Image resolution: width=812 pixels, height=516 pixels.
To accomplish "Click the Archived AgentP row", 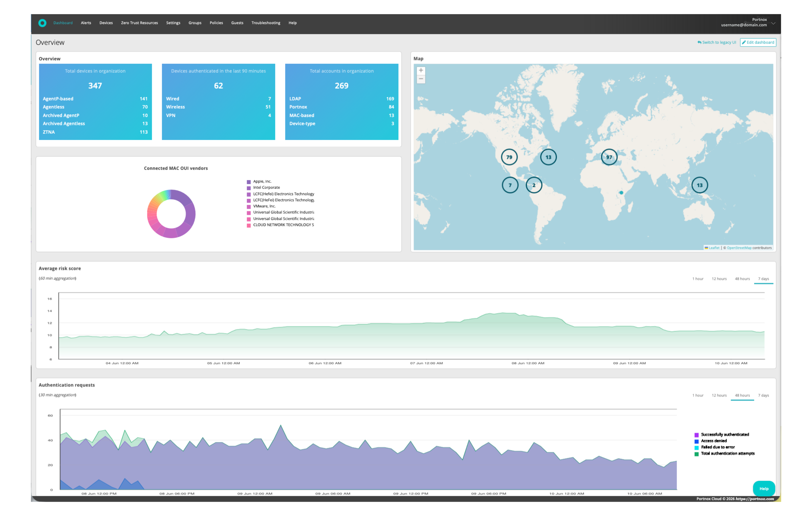I will (x=95, y=115).
